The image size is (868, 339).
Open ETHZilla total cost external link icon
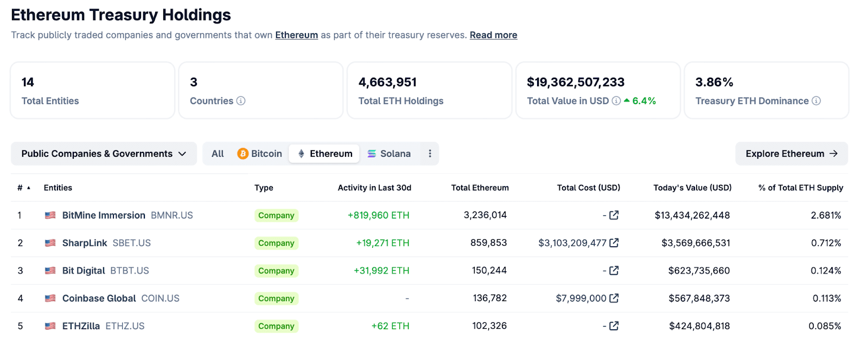(614, 326)
